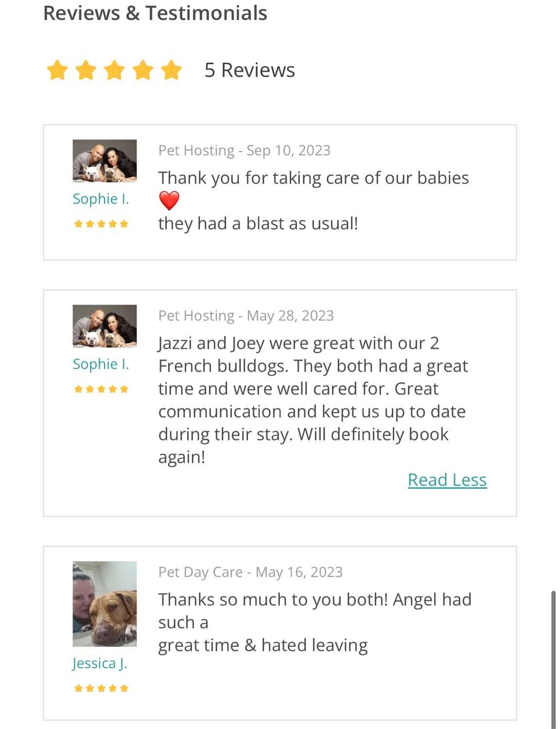Click the red heart emoji
The height and width of the screenshot is (729, 560).
[x=169, y=201]
